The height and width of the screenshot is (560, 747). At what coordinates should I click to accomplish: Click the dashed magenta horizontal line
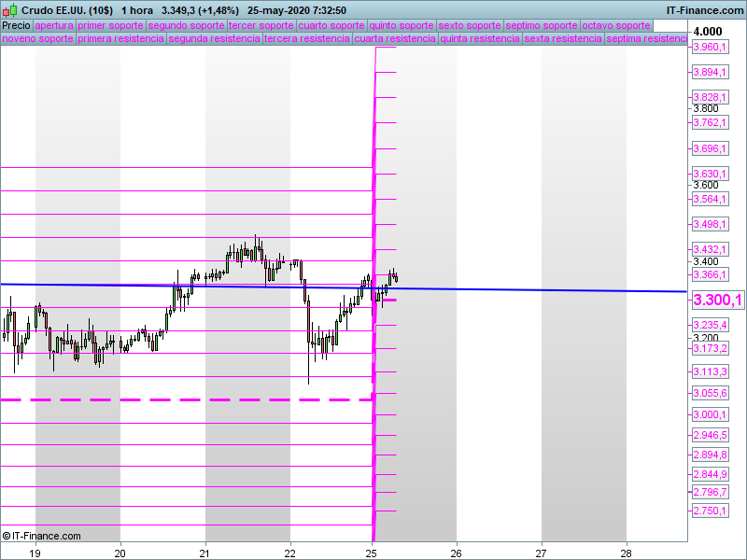coord(186,400)
